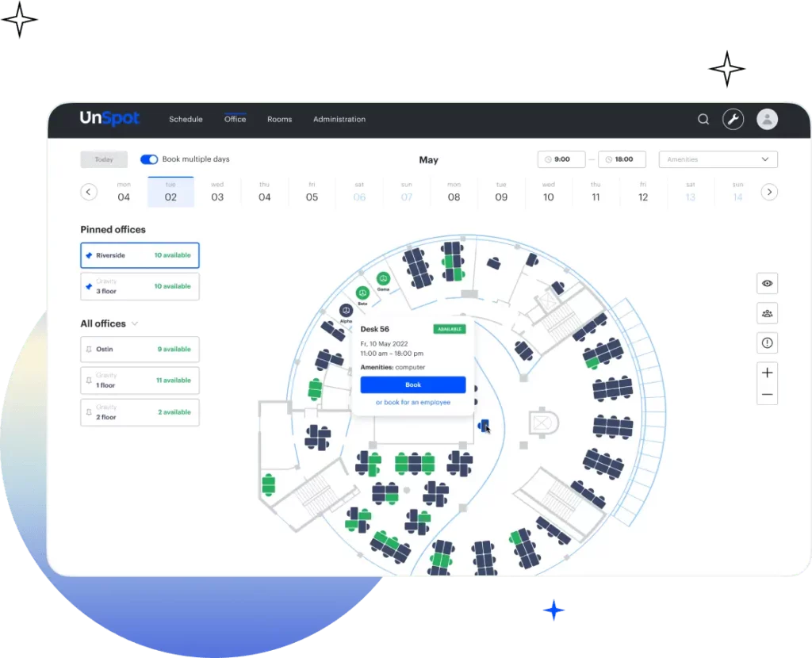
Task: Go to previous week with left arrow
Action: [89, 192]
